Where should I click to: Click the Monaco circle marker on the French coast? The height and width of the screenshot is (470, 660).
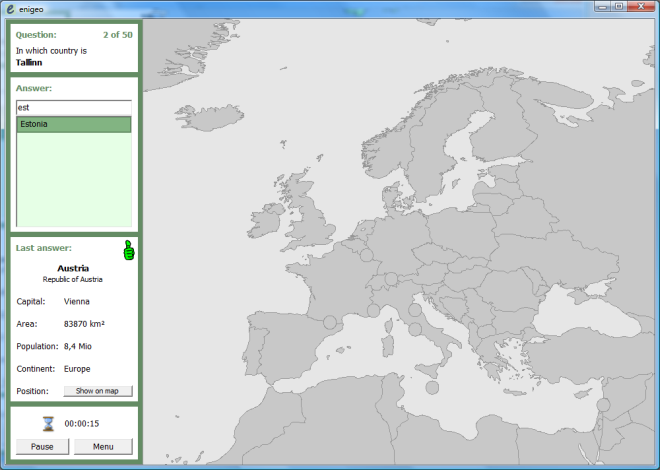(x=373, y=311)
